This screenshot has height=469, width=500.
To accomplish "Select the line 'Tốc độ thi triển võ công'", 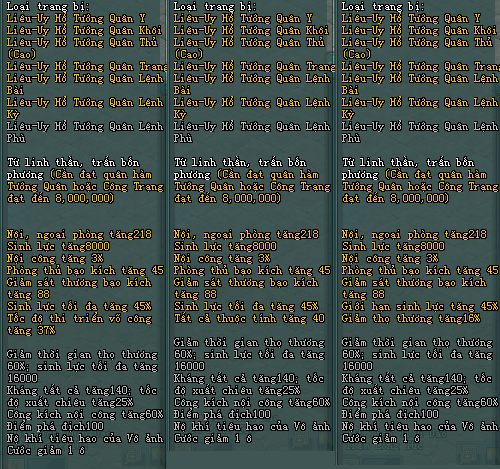I will 79,319.
